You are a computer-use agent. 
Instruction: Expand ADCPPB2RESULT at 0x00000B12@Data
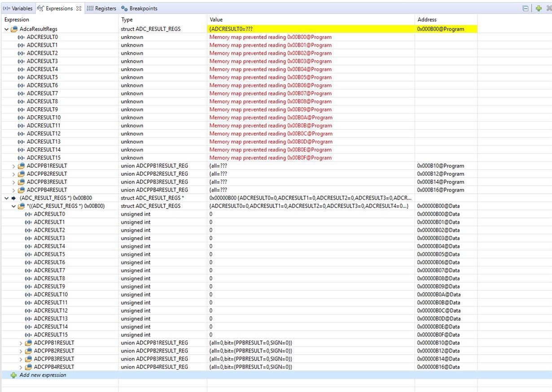pyautogui.click(x=21, y=351)
